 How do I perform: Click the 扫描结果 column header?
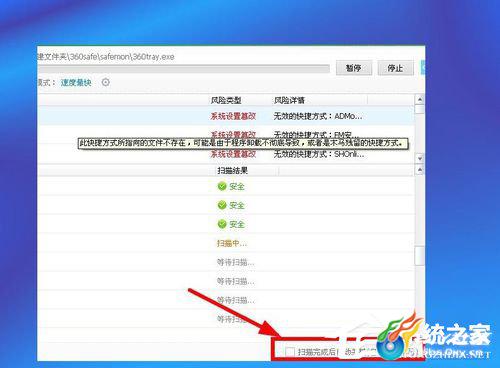[x=233, y=171]
